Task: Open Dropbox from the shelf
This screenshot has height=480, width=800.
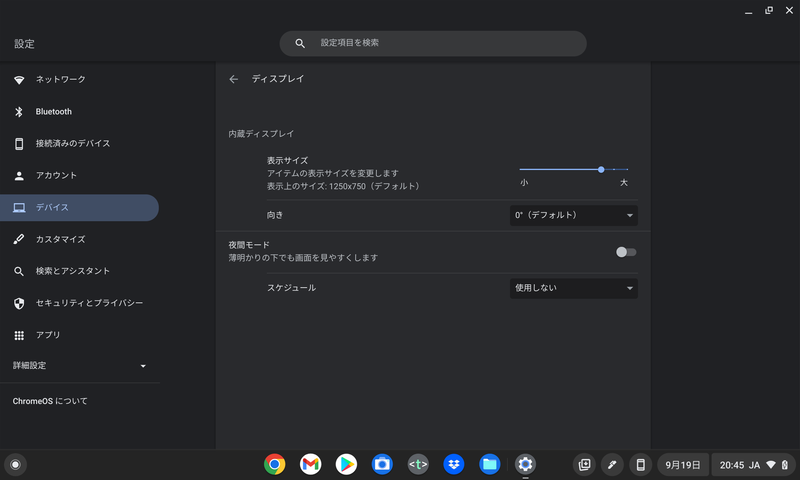Action: (x=454, y=464)
